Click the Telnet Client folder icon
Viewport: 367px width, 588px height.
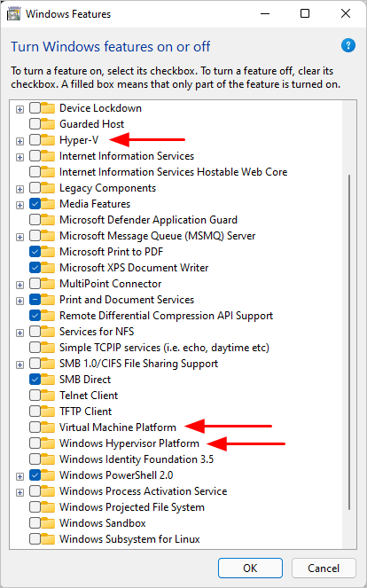tap(48, 396)
